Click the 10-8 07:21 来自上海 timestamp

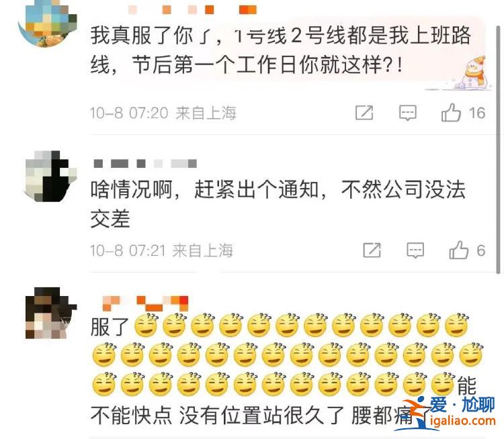coord(161,250)
